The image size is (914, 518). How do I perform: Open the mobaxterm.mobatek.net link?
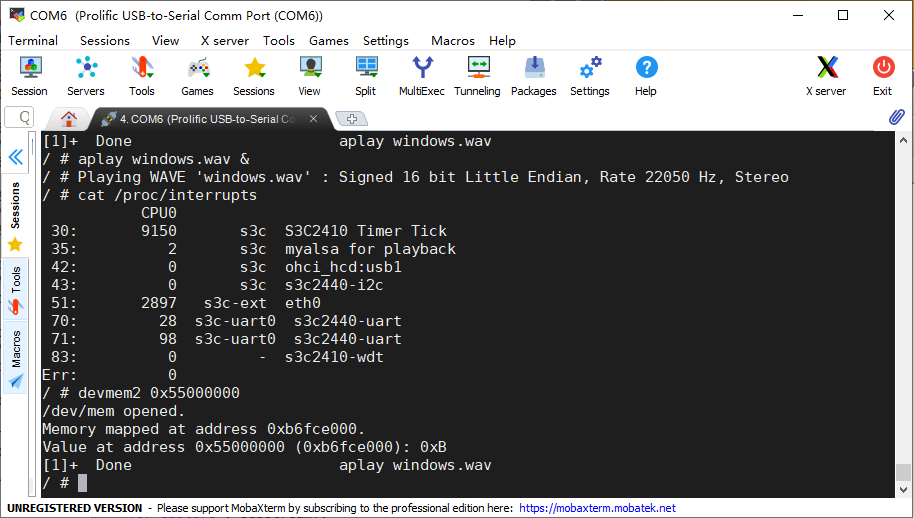tap(597, 508)
